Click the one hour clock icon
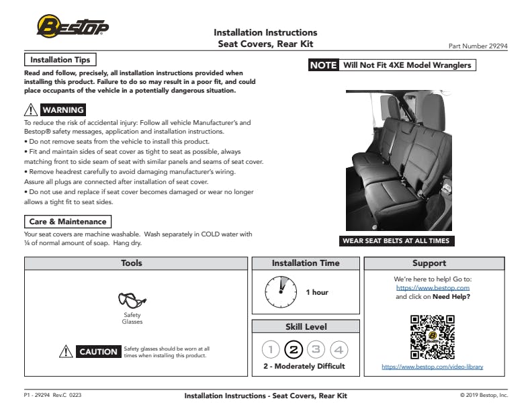 tap(281, 292)
